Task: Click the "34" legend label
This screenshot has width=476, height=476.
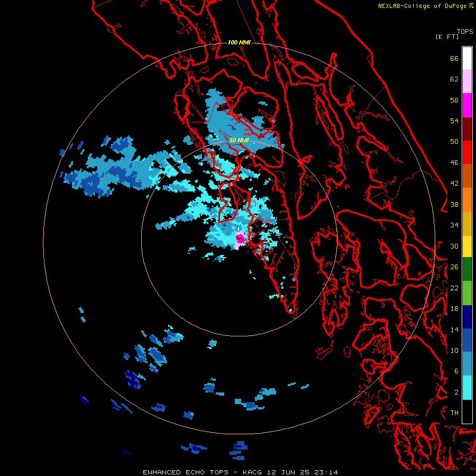Action: click(454, 225)
